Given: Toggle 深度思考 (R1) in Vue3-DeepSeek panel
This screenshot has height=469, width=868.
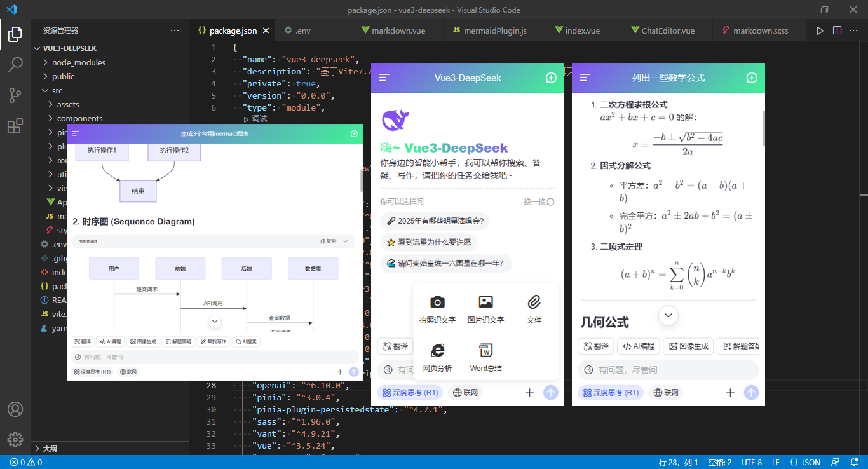Looking at the screenshot, I should coord(410,393).
